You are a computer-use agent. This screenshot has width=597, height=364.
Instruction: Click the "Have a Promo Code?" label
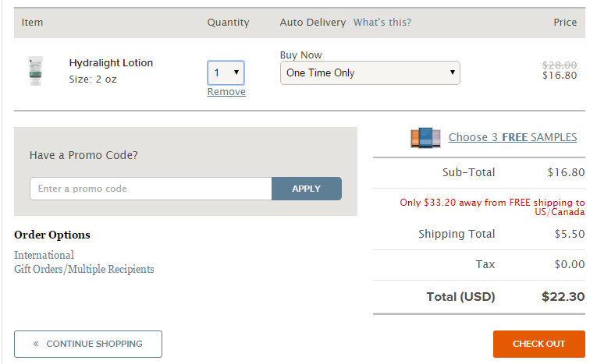[x=84, y=155]
